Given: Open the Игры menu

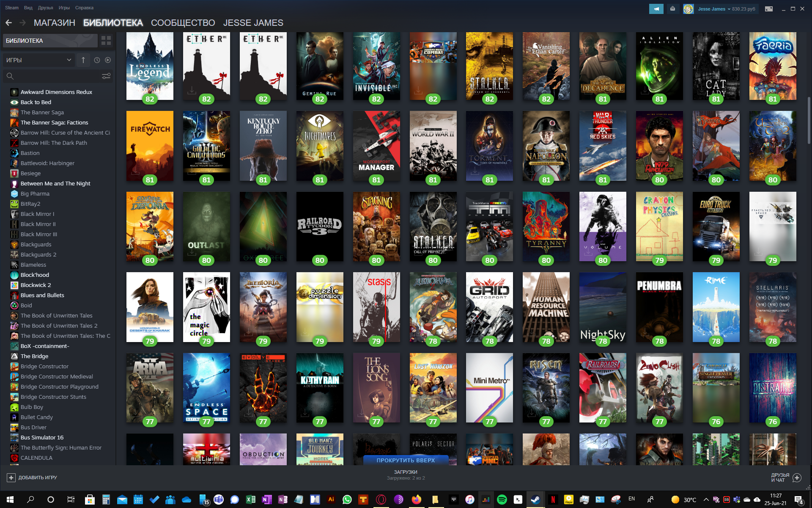Looking at the screenshot, I should coord(64,8).
